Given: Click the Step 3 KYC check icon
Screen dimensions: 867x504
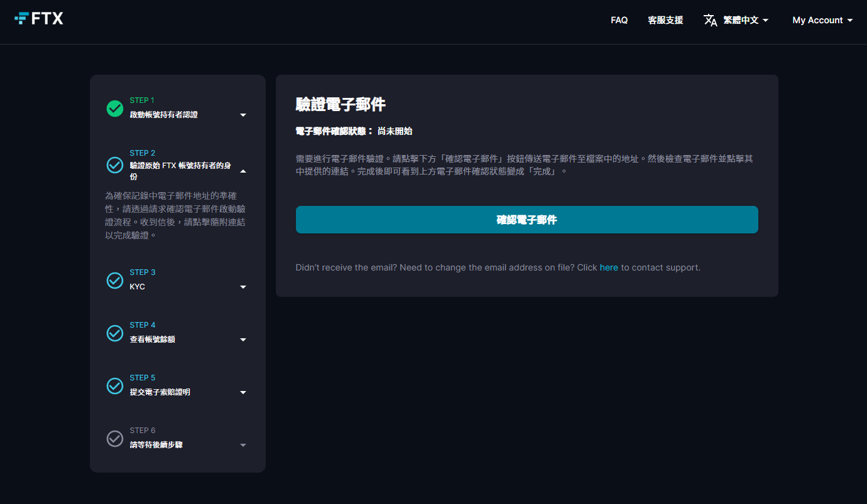Looking at the screenshot, I should pos(115,281).
